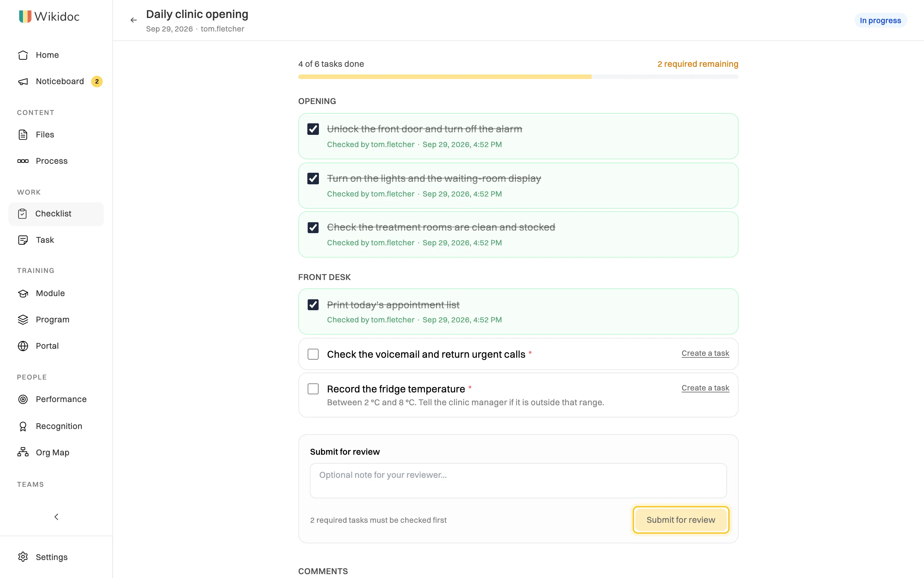
Task: Collapse the sidebar with the chevron arrow
Action: (56, 517)
